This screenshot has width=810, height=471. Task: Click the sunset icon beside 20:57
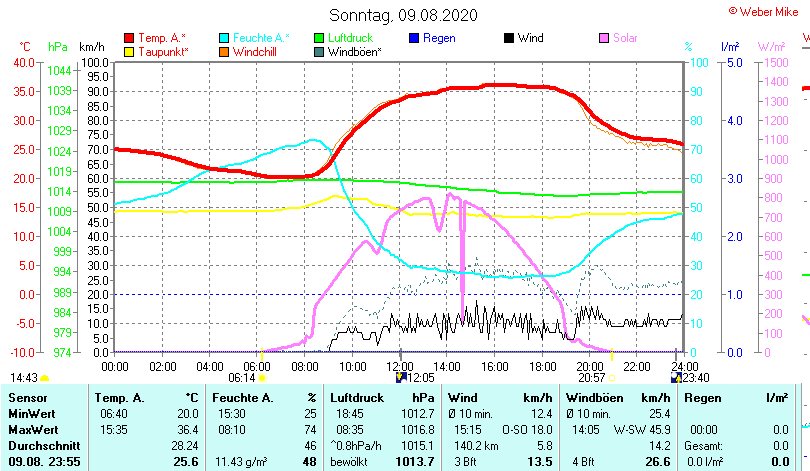click(x=612, y=378)
